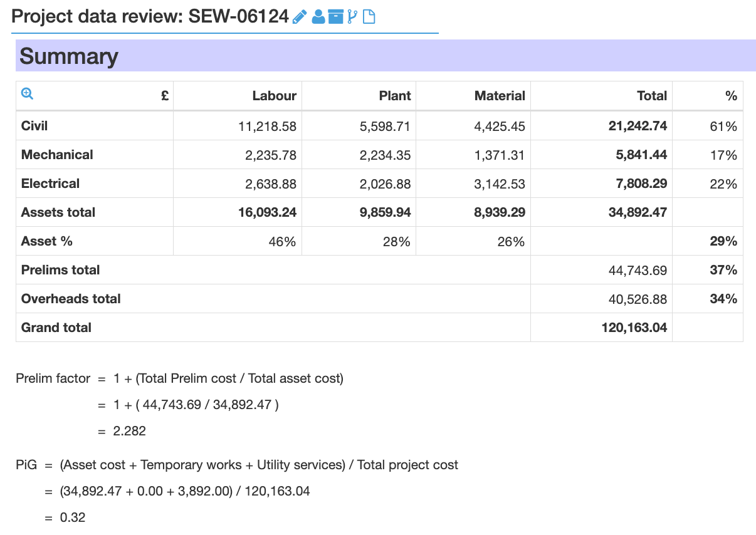Click the Prelim factor label

coord(53,378)
